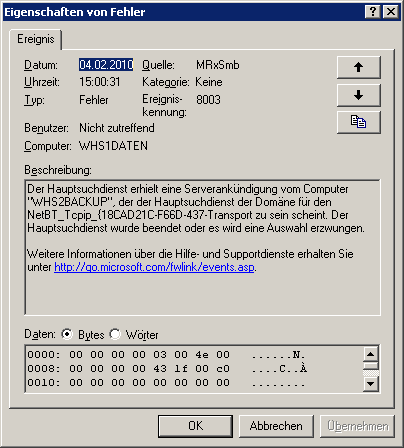Click the data scrollbar up arrow

(x=371, y=354)
